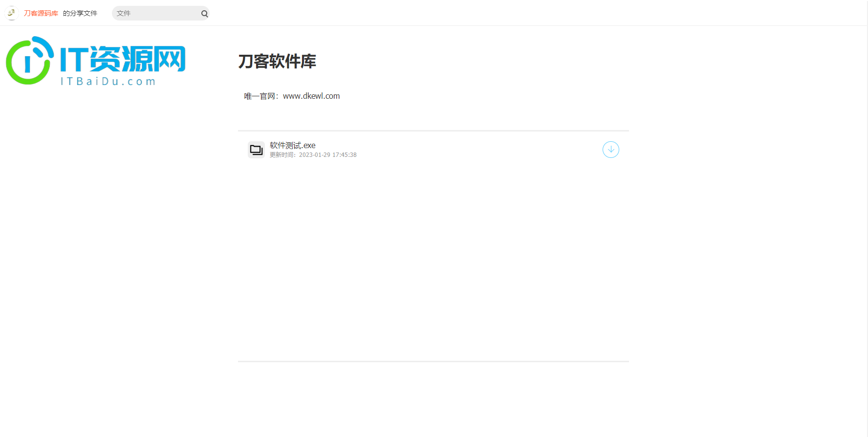Select the 更新时间 2023-01-29 17:45:38 text

point(313,155)
